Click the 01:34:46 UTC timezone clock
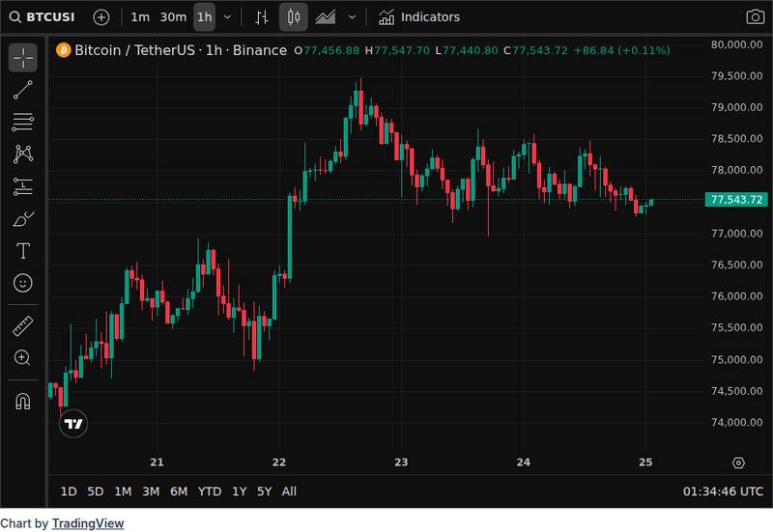The height and width of the screenshot is (532, 773). 723,491
